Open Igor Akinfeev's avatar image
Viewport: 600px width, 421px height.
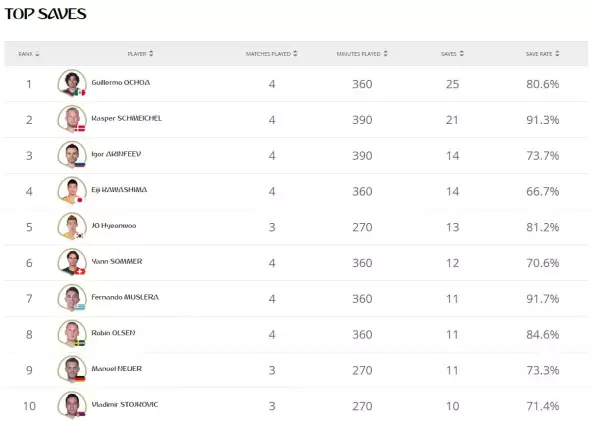point(70,154)
